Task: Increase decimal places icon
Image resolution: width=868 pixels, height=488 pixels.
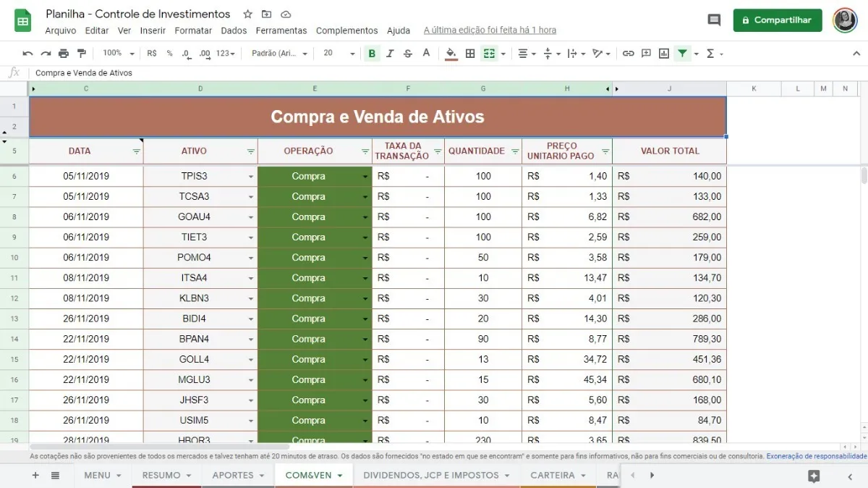Action: tap(205, 54)
